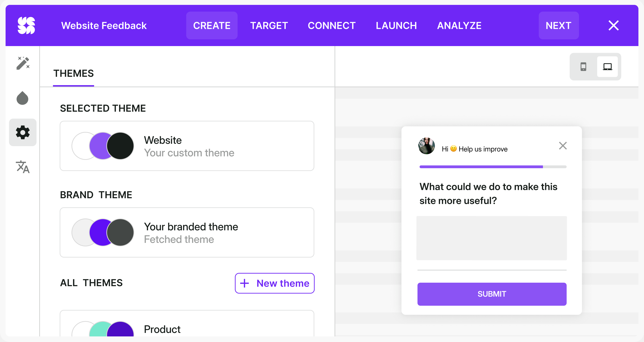Click the ALL THEMES heading
The height and width of the screenshot is (342, 644).
coord(91,283)
